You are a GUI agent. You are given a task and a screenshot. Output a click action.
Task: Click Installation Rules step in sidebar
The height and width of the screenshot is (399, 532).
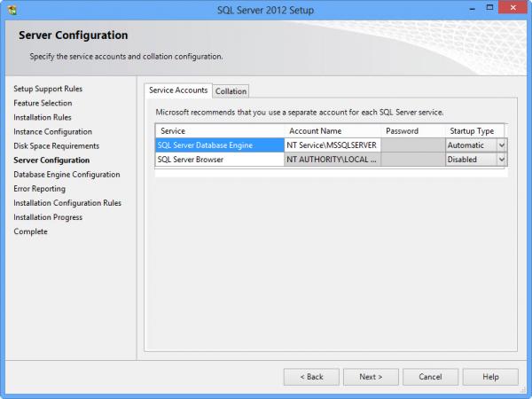[x=43, y=117]
